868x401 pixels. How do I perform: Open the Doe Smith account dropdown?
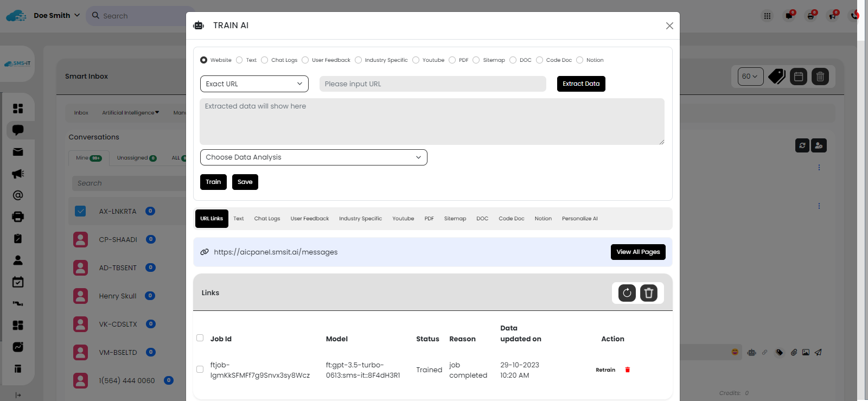[x=56, y=16]
